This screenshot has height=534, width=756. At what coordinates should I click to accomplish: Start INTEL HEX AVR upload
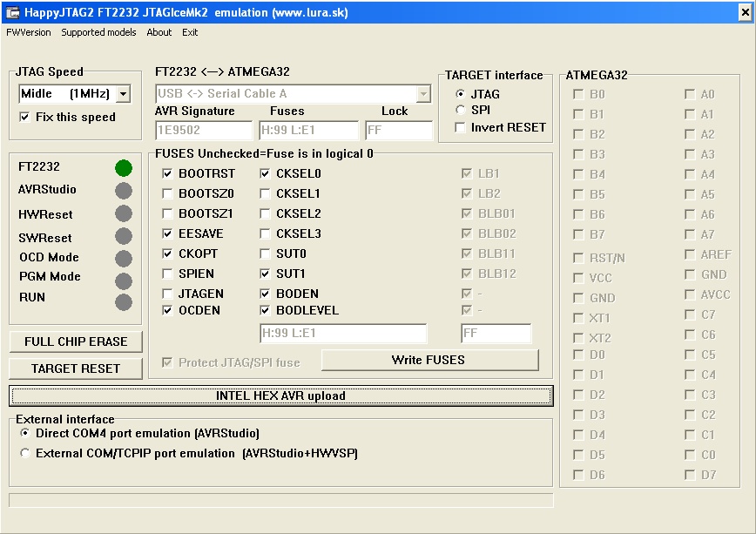tap(281, 395)
